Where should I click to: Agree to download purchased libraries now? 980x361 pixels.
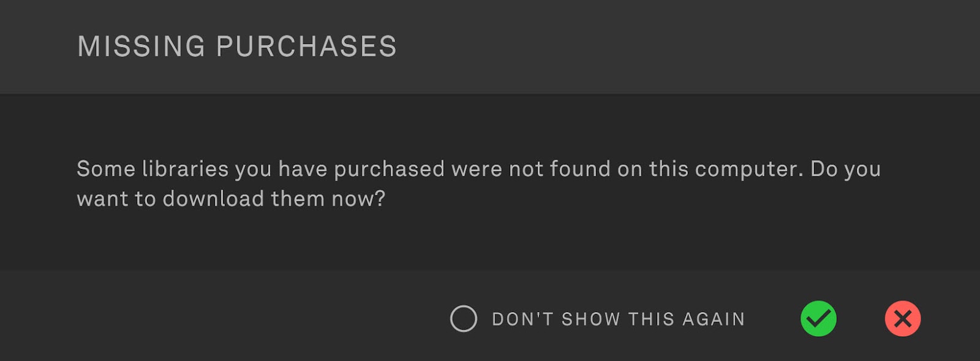[x=818, y=319]
